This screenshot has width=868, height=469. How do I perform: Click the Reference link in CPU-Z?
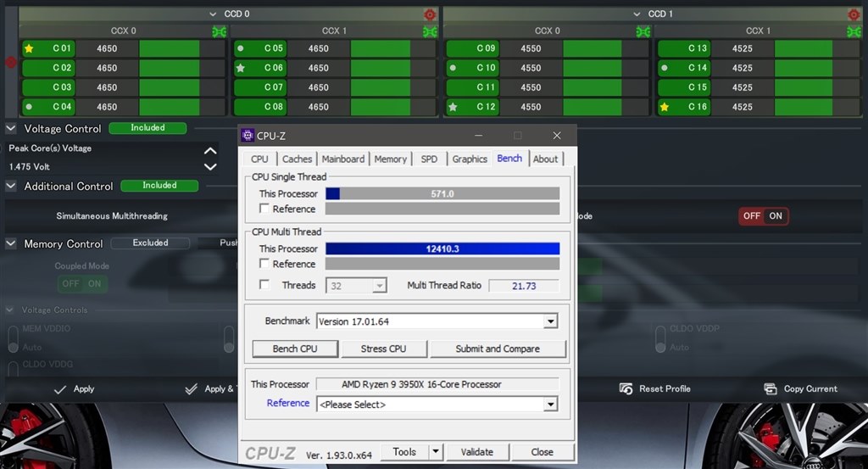click(x=288, y=403)
